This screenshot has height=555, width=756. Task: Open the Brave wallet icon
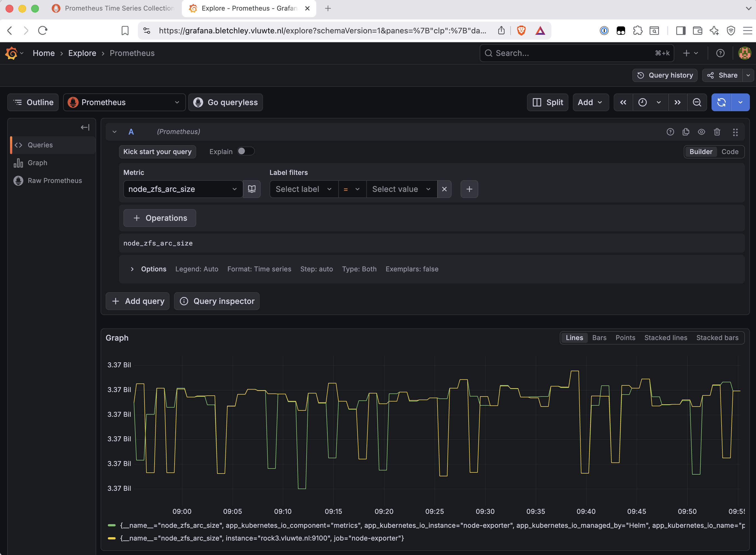[698, 31]
